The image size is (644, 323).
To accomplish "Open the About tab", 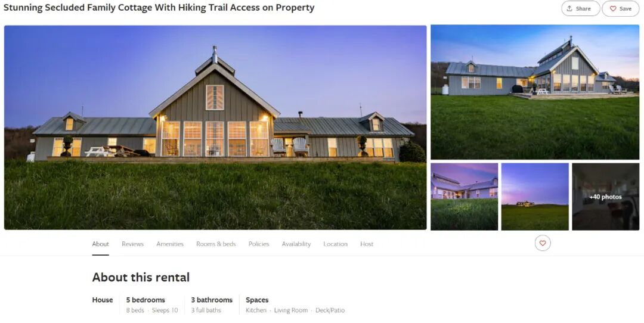I will (x=100, y=244).
